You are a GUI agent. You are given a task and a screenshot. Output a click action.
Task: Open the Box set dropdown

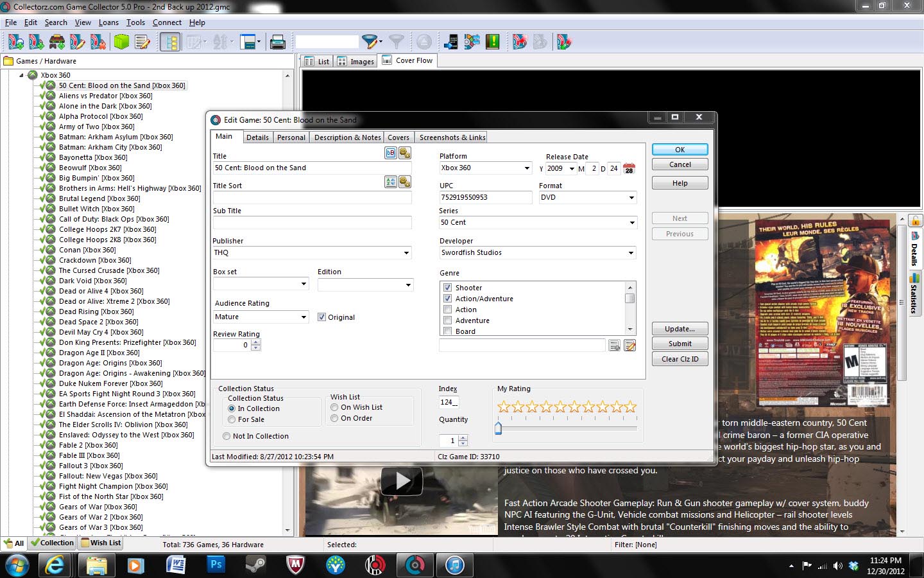(x=304, y=284)
